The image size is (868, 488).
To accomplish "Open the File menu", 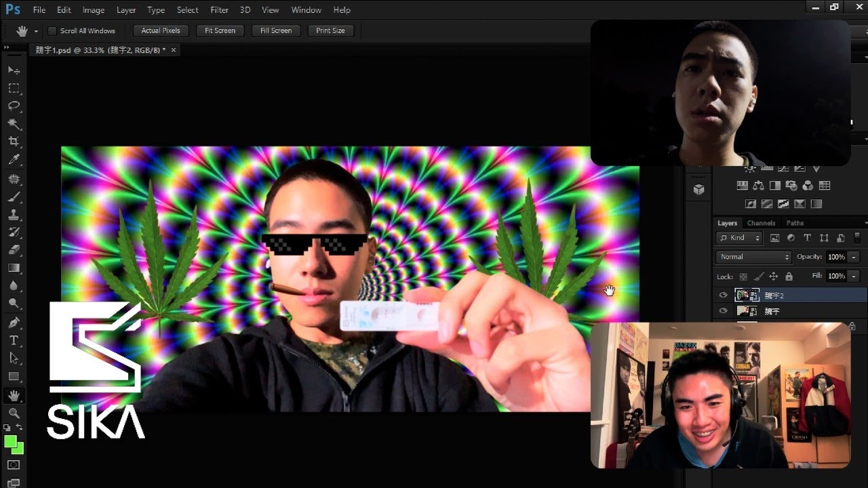I will (x=39, y=10).
